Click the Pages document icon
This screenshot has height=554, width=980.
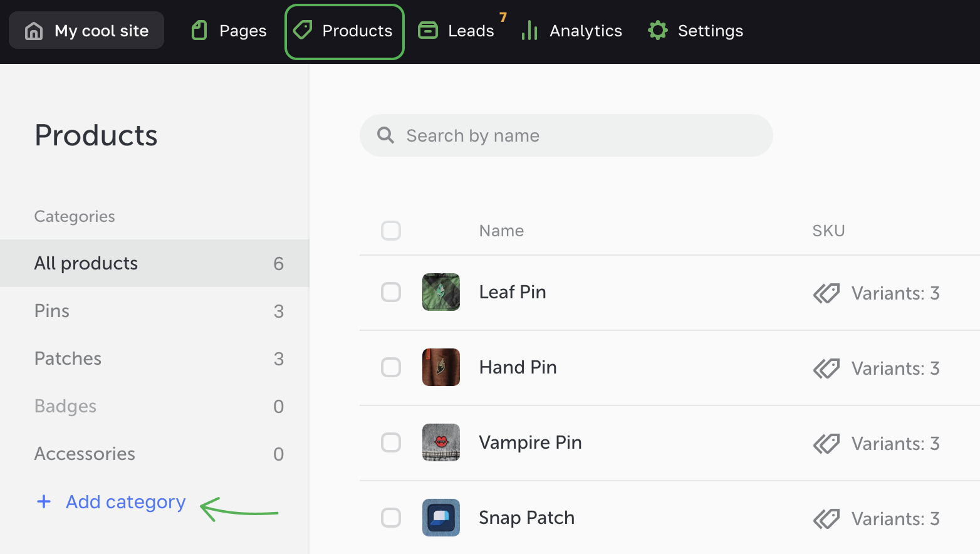point(199,31)
